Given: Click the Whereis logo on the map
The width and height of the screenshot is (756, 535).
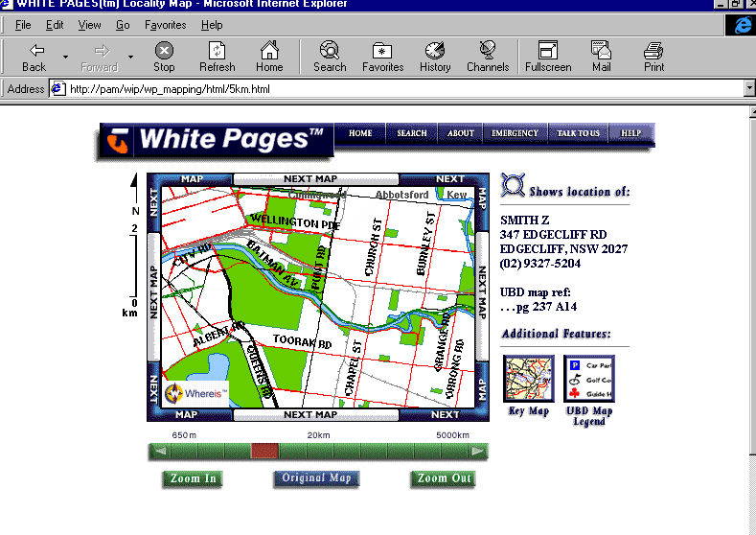Looking at the screenshot, I should [195, 394].
